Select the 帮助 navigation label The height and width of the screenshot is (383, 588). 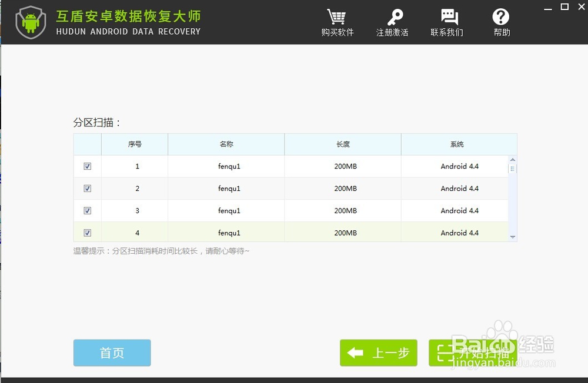pos(501,33)
